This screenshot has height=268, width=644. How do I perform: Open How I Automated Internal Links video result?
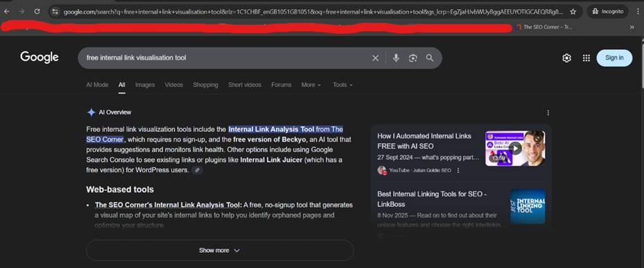(x=424, y=140)
